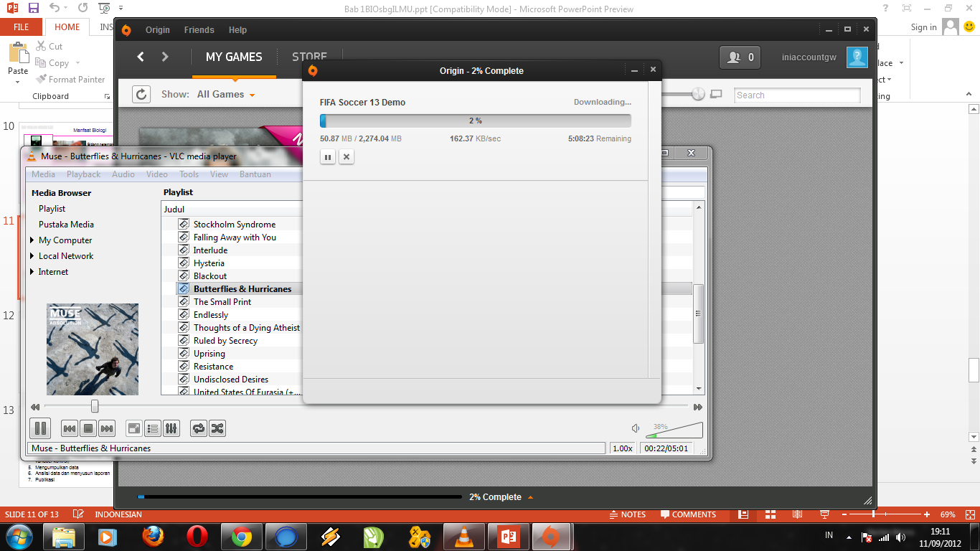The image size is (980, 551).
Task: Click Format Painter in PowerPoint
Action: (x=70, y=80)
